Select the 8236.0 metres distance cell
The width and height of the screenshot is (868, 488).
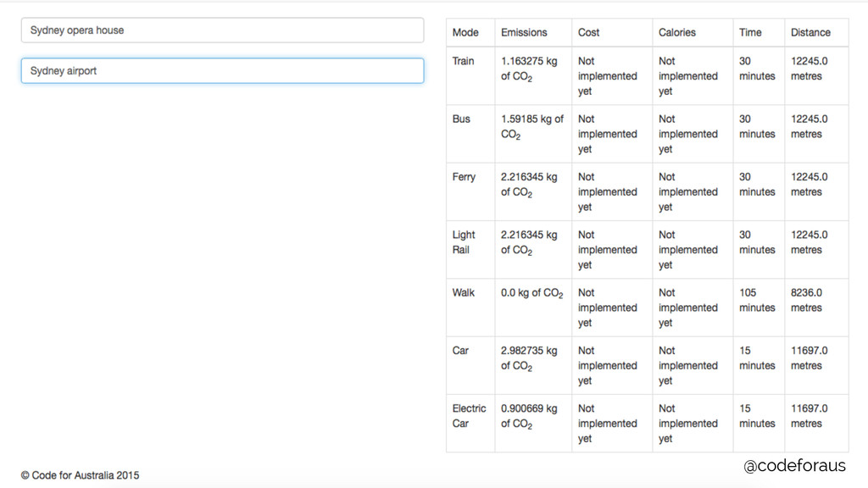click(x=806, y=300)
